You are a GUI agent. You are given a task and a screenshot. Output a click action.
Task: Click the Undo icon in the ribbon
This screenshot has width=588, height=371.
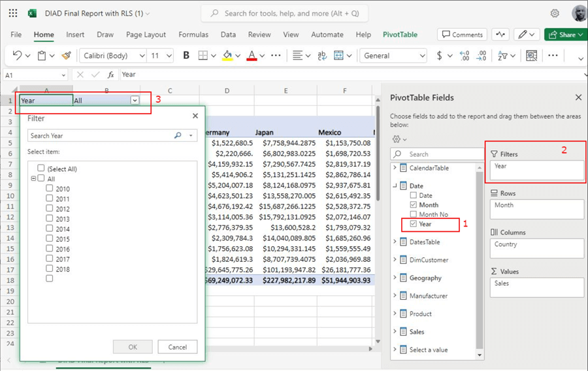(18, 56)
